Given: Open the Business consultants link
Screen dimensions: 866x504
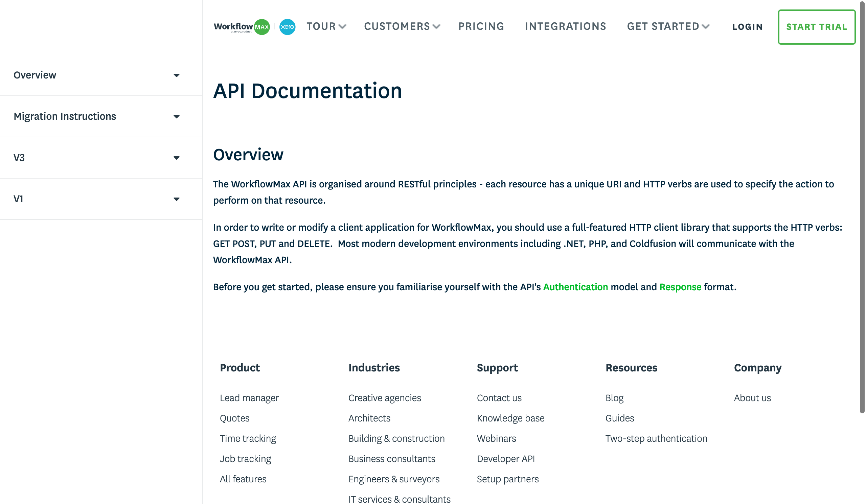Looking at the screenshot, I should point(392,459).
